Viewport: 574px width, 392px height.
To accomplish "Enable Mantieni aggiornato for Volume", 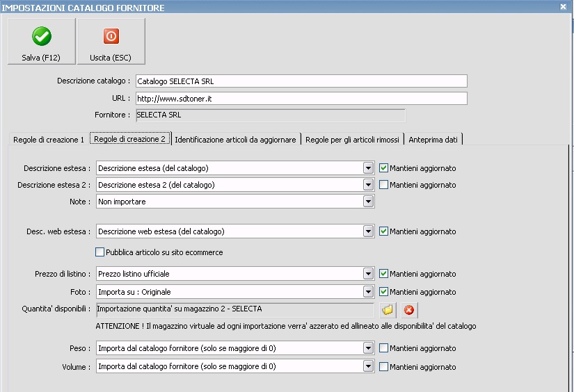I will [383, 366].
